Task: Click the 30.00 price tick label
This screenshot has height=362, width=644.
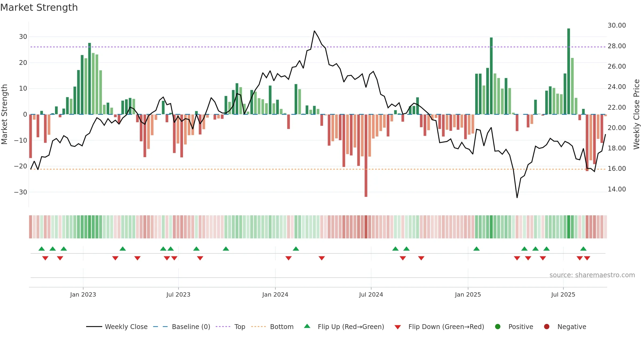Action: click(617, 25)
